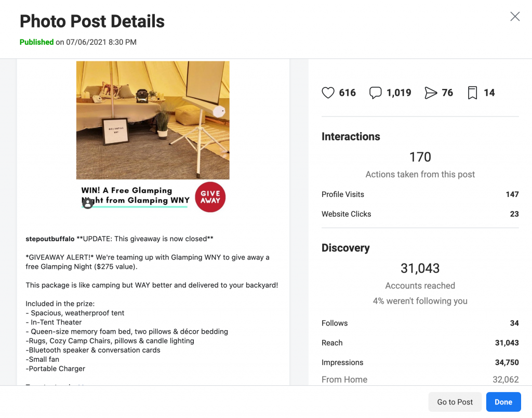This screenshot has width=532, height=418.
Task: Click the 616 likes count
Action: (348, 93)
